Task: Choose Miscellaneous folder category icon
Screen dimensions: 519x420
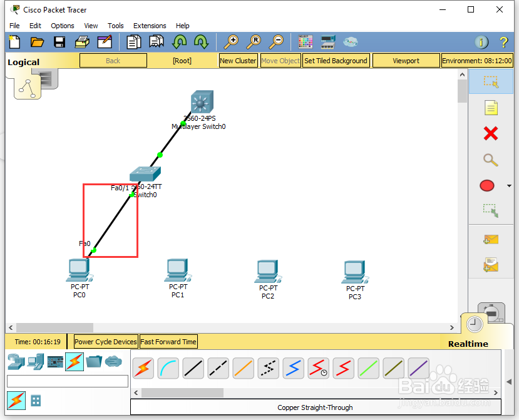Action: (94, 361)
